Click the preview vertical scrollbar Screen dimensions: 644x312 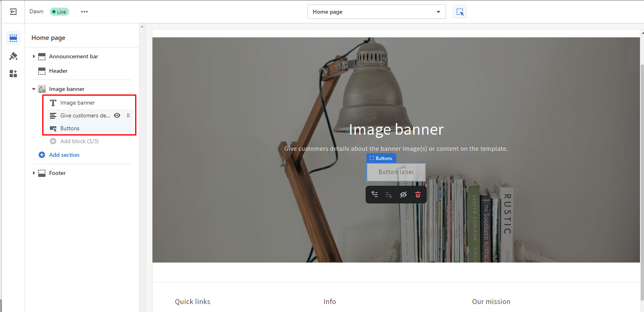[642, 182]
